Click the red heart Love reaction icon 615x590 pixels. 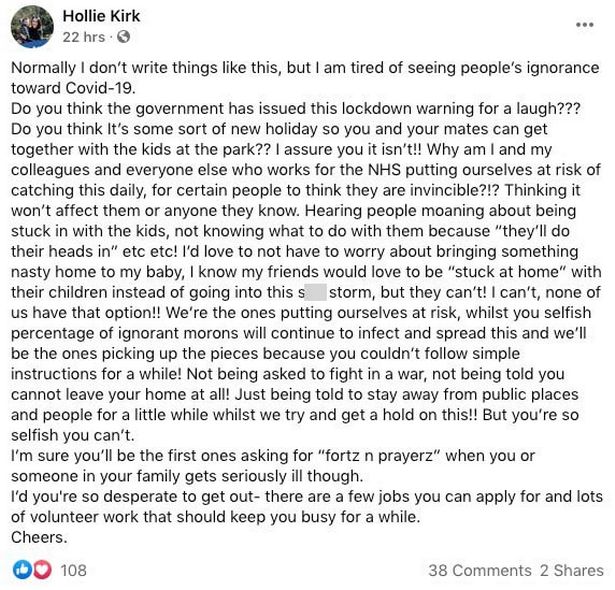41,570
